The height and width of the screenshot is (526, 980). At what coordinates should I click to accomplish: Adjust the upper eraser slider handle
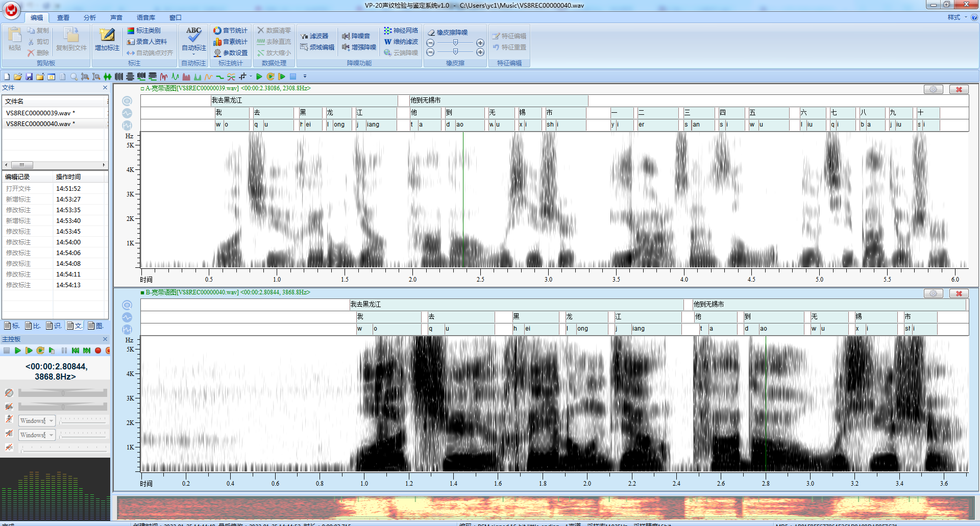[x=455, y=43]
